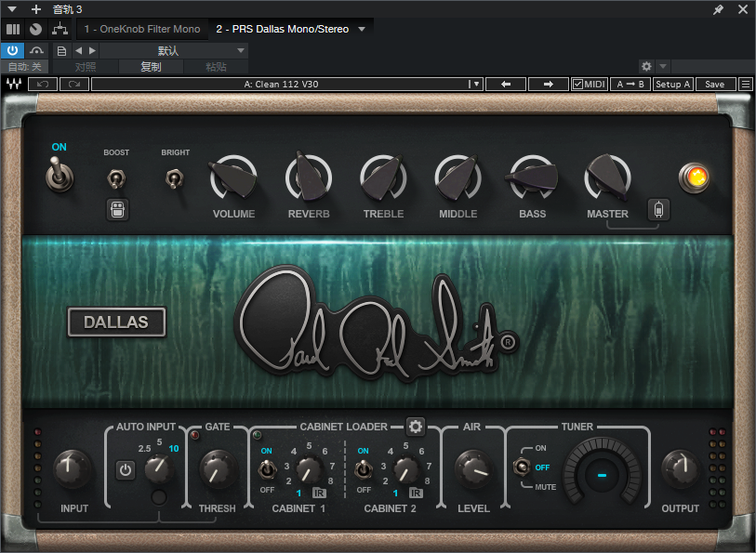This screenshot has height=553, width=756.
Task: Click the 粘贴 paste button
Action: [216, 67]
